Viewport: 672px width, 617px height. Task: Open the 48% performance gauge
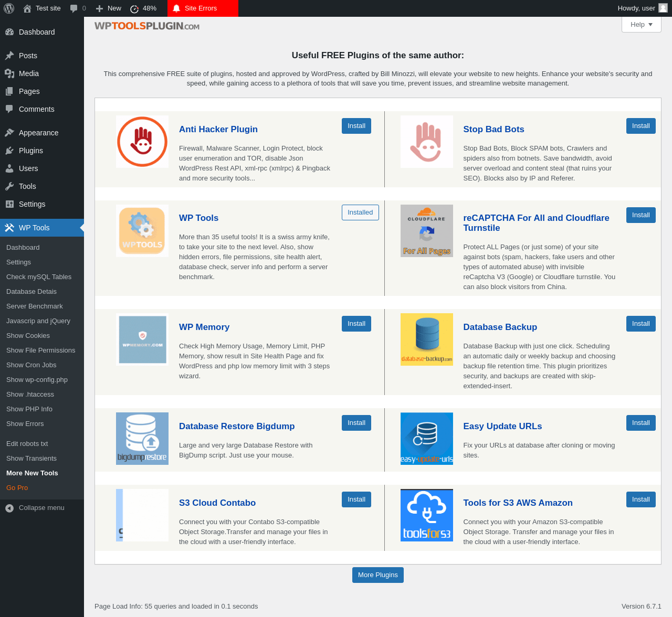coord(134,8)
